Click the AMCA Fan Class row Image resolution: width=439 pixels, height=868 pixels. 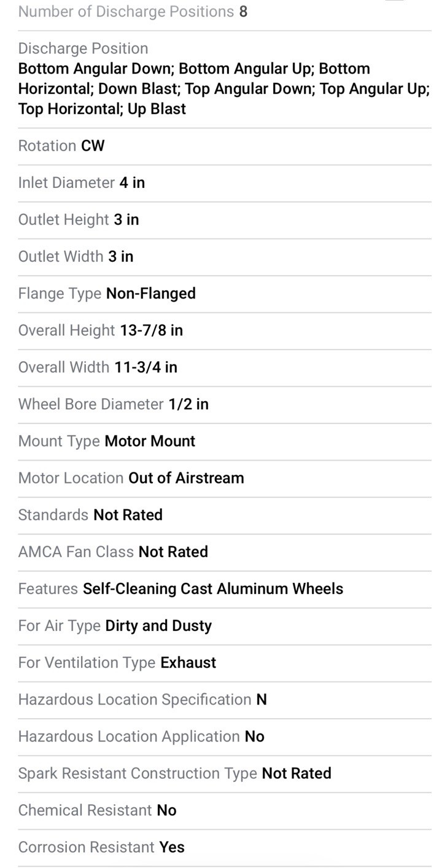pyautogui.click(x=225, y=552)
